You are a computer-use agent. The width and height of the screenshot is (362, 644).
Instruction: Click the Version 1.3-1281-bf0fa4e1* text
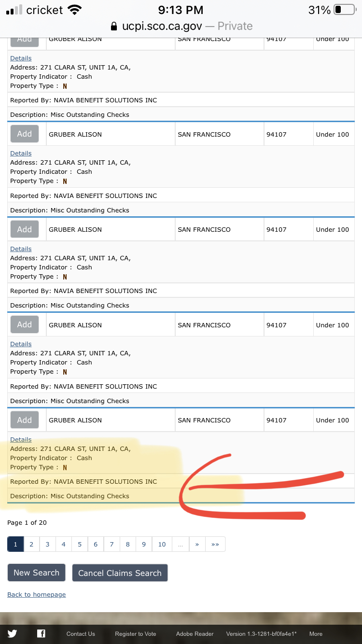[262, 634]
